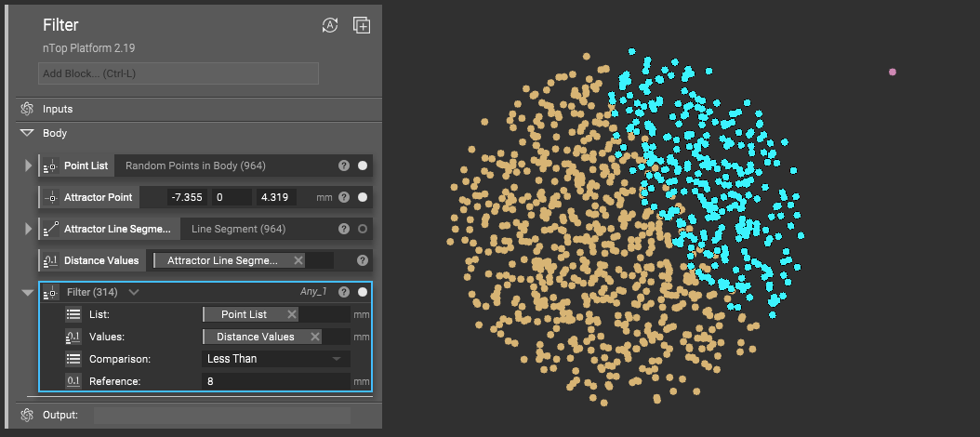Image resolution: width=980 pixels, height=437 pixels.
Task: Toggle visibility dot of Filter block
Action: click(363, 292)
